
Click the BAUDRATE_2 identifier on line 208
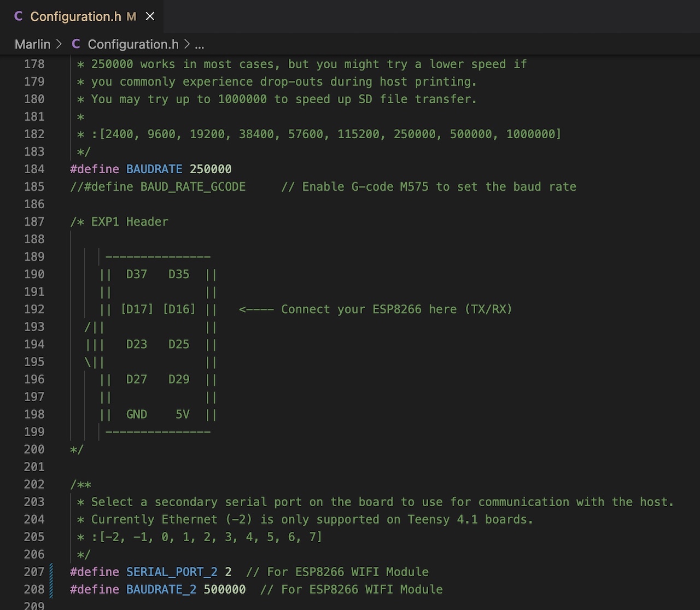(161, 589)
